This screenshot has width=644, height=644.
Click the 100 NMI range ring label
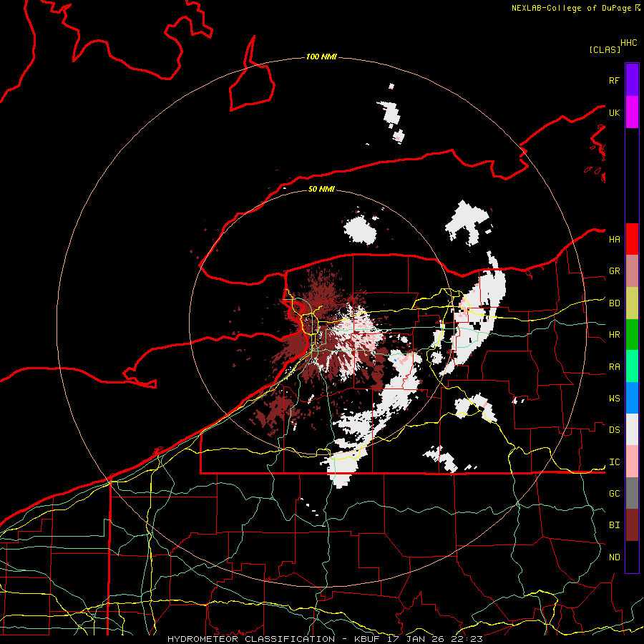321,57
